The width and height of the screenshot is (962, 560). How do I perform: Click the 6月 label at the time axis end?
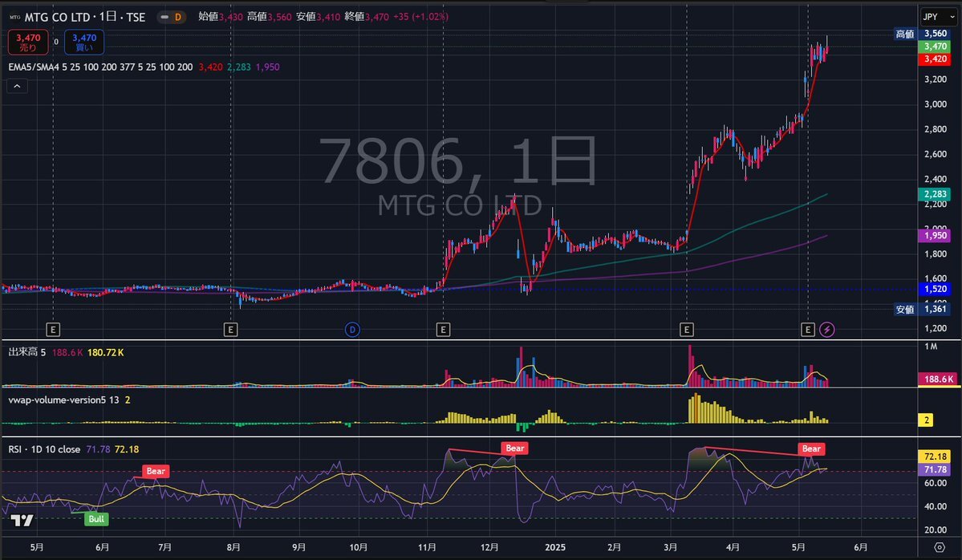click(861, 547)
